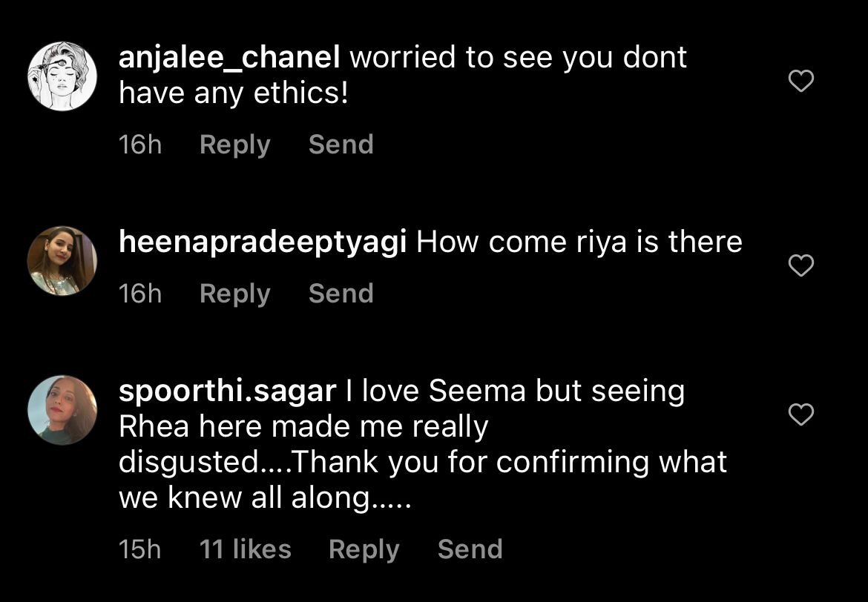This screenshot has height=602, width=868.
Task: Open anjalee_chanel's sketch profile picture
Action: (x=62, y=76)
